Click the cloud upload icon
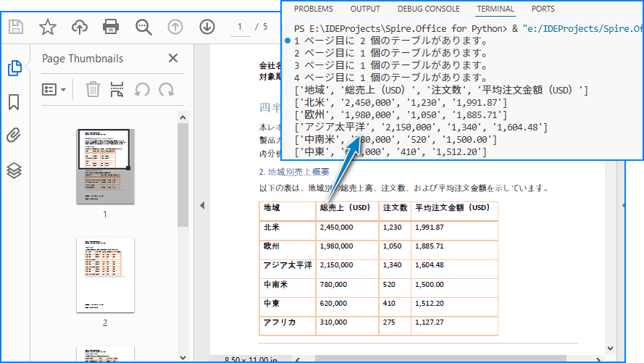Screen dimensions: 644x363 (80, 27)
